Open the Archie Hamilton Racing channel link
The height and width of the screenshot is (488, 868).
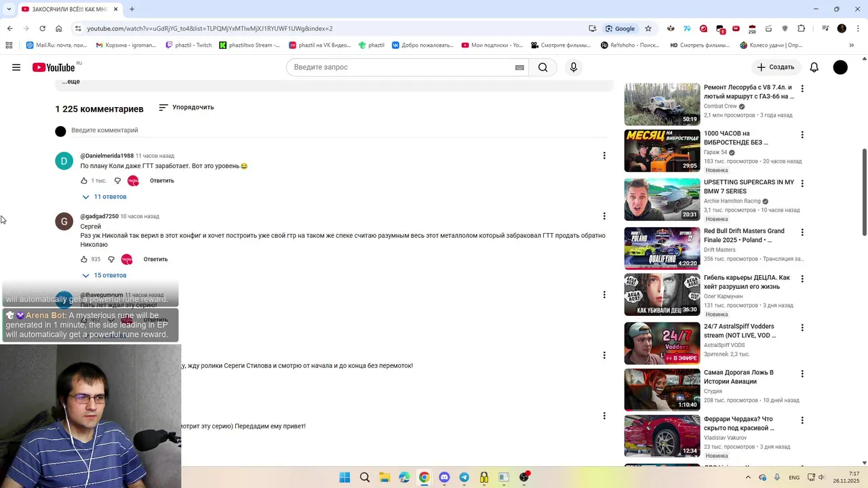[x=732, y=201]
